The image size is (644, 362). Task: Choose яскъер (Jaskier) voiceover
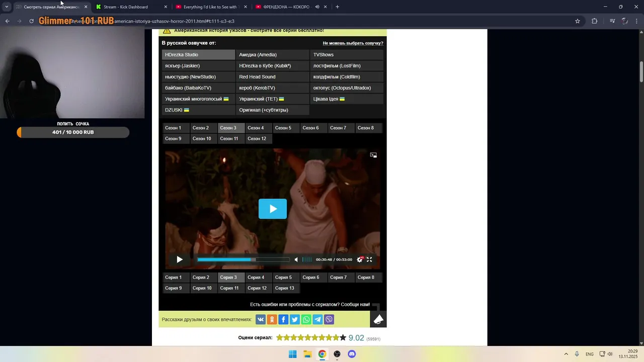point(198,65)
